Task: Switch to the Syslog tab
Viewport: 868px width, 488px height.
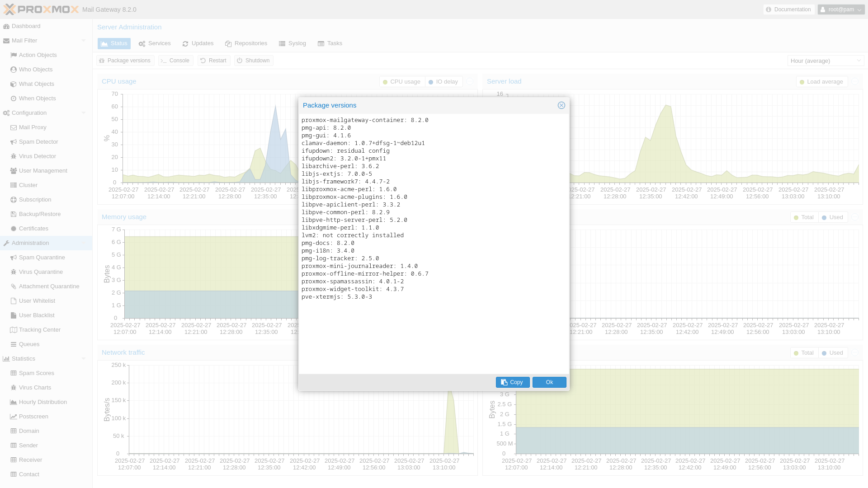Action: coord(292,43)
